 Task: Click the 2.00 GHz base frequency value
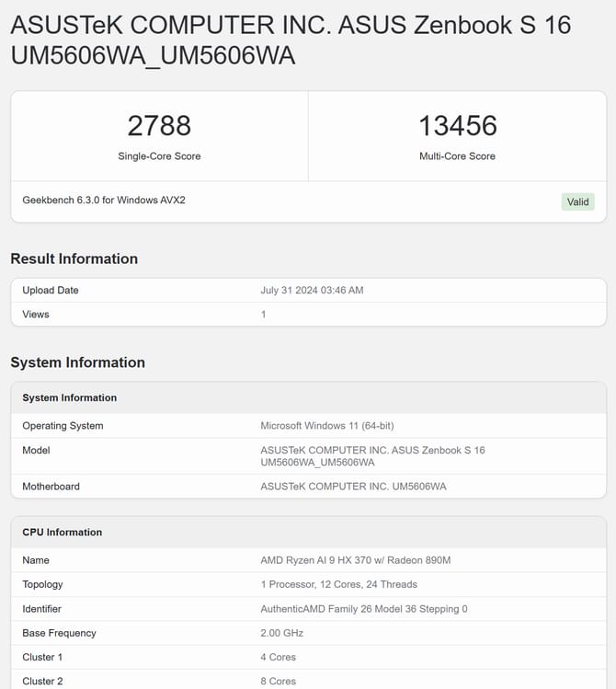(x=282, y=633)
